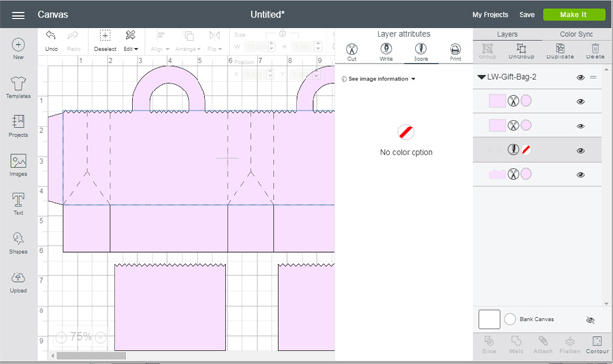Click the layer group drag handle
Viewport: 613px width, 364px height.
coord(594,78)
